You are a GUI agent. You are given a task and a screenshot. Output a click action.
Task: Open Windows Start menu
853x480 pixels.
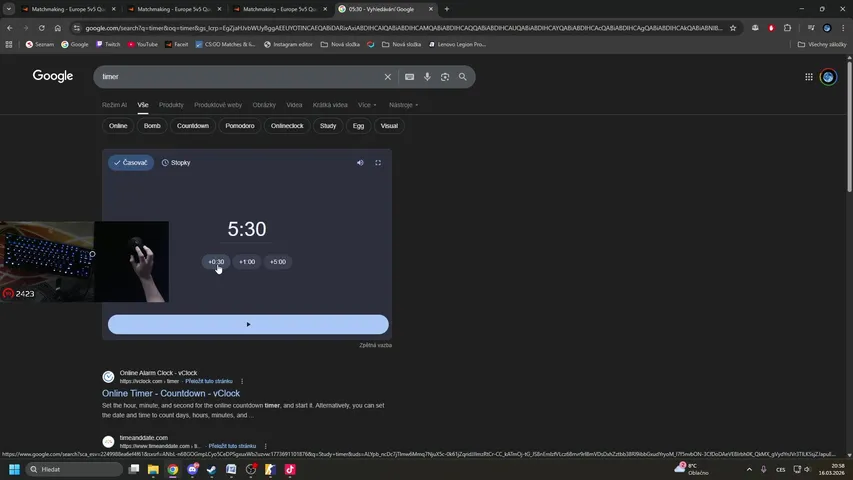click(x=15, y=469)
